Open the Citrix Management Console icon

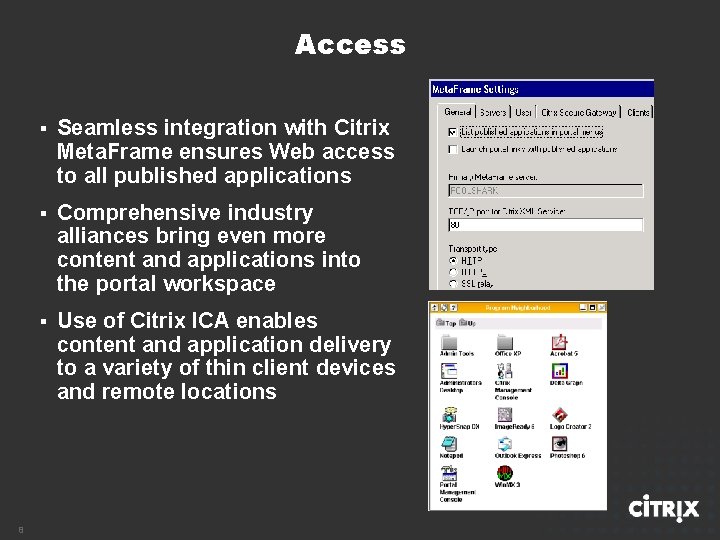[x=505, y=371]
